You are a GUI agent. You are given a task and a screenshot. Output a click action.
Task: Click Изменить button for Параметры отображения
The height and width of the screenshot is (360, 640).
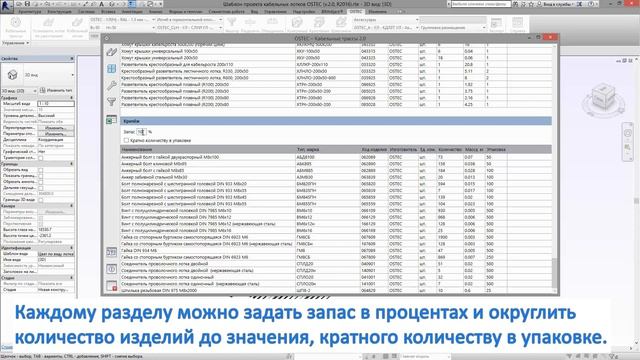coord(56,134)
